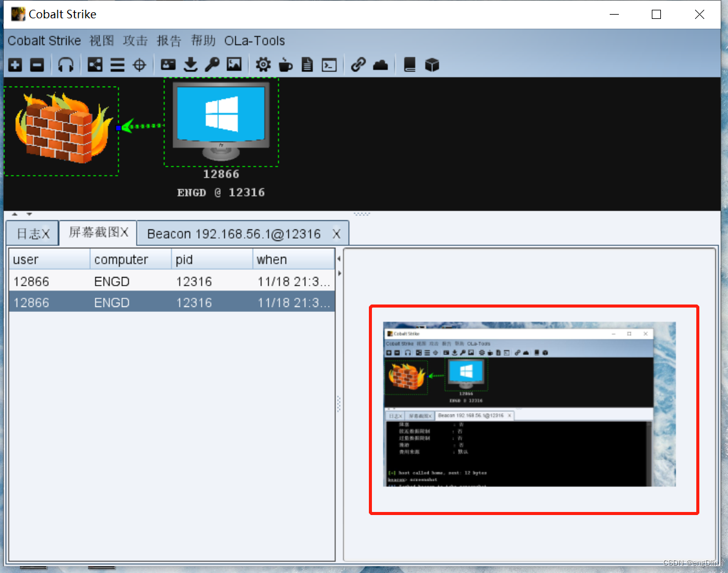Sort table by computer column header
728x573 pixels.
point(130,259)
